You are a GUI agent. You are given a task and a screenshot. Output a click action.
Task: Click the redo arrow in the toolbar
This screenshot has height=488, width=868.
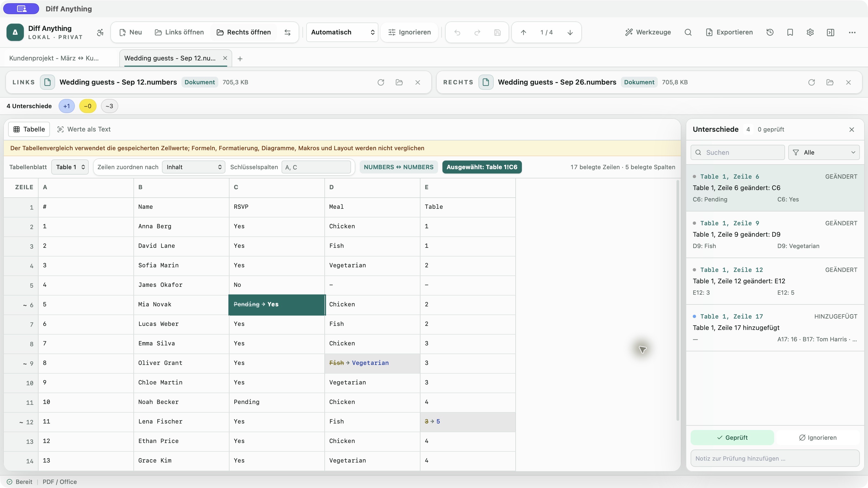[x=477, y=32]
